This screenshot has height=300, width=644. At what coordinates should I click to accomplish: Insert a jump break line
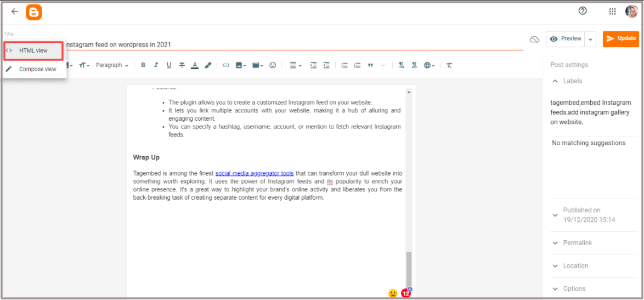(x=383, y=65)
